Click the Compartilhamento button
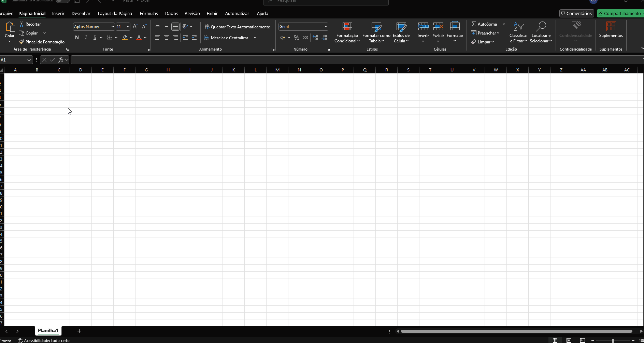Image resolution: width=644 pixels, height=343 pixels. point(620,13)
